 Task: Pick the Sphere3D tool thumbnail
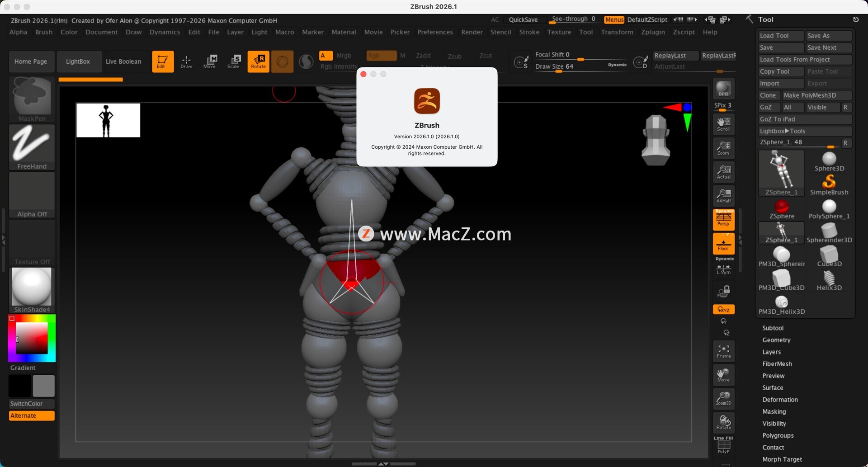(829, 161)
